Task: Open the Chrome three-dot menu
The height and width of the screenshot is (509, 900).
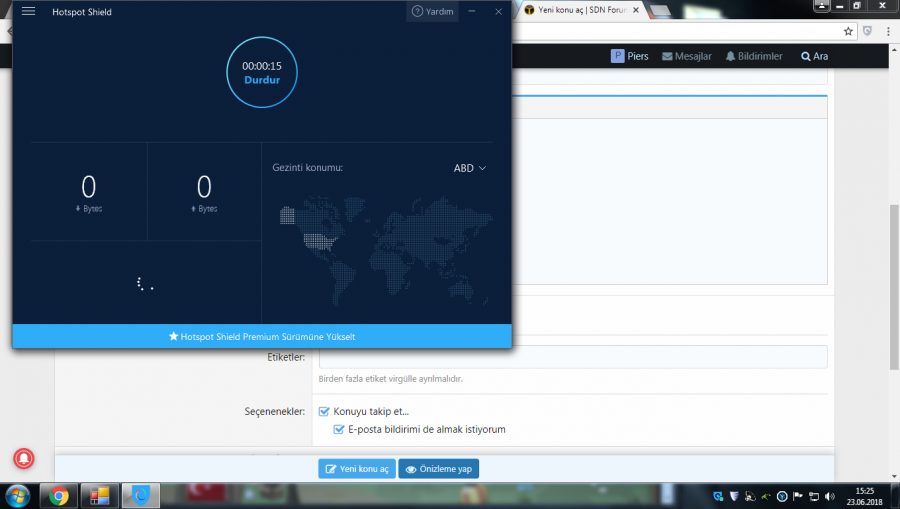Action: [888, 32]
